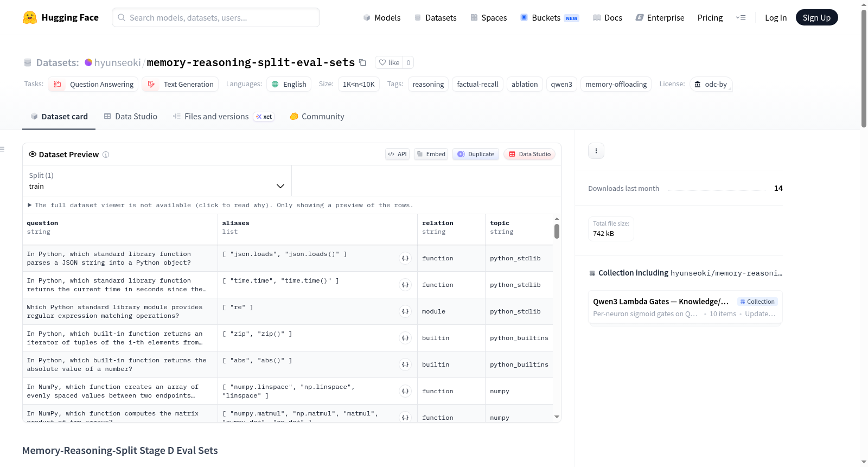
Task: Click the Hugging Face logo icon
Action: (x=30, y=17)
